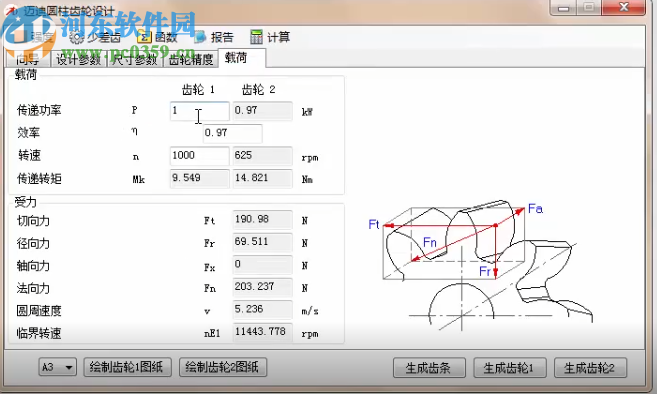Click the 临界转速 label
This screenshot has width=657, height=394.
click(x=39, y=334)
